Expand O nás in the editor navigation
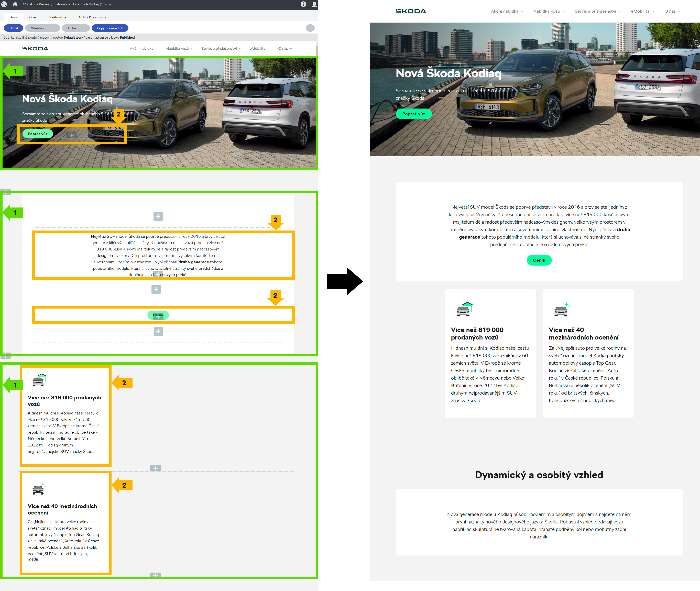700x591 pixels. (x=285, y=49)
